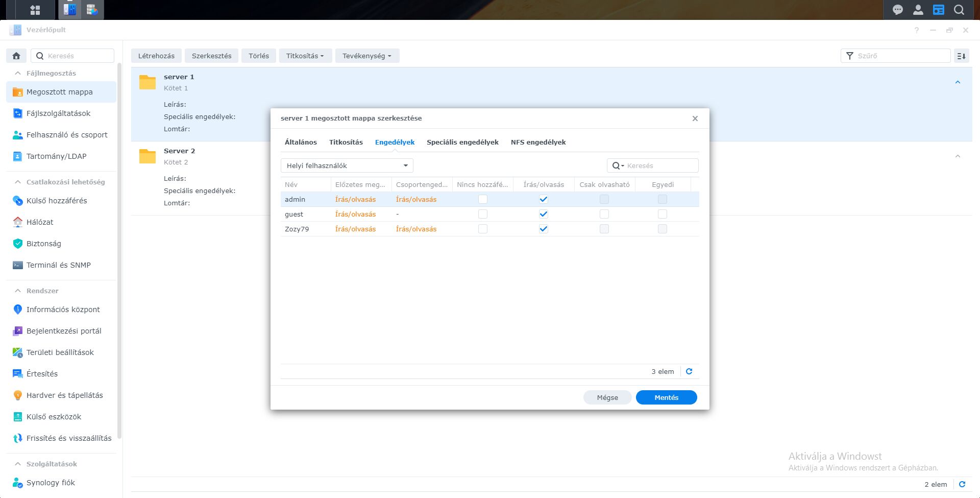Open the widgets panel icon
This screenshot has height=498, width=980.
pyautogui.click(x=939, y=10)
